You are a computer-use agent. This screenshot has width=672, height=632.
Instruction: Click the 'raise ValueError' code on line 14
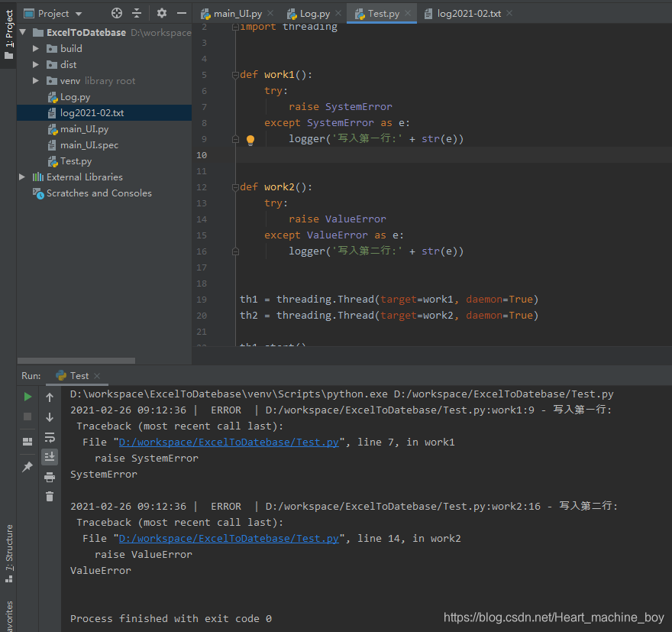point(338,219)
